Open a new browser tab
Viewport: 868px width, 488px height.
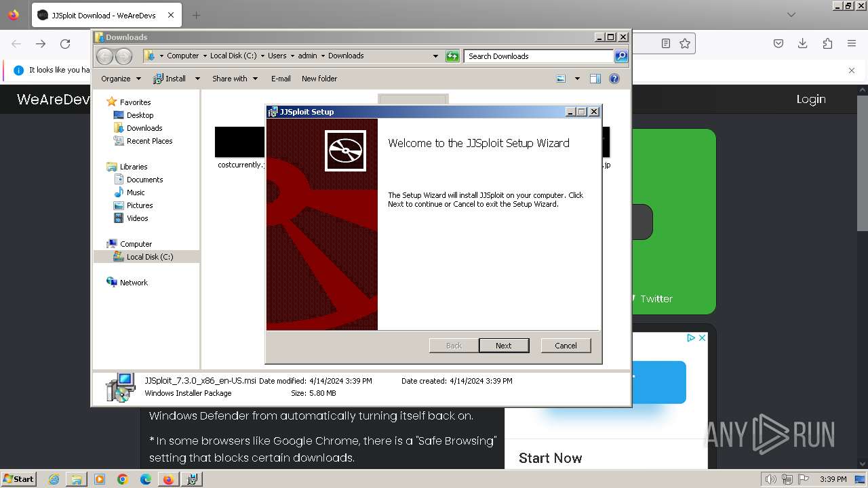click(x=196, y=15)
